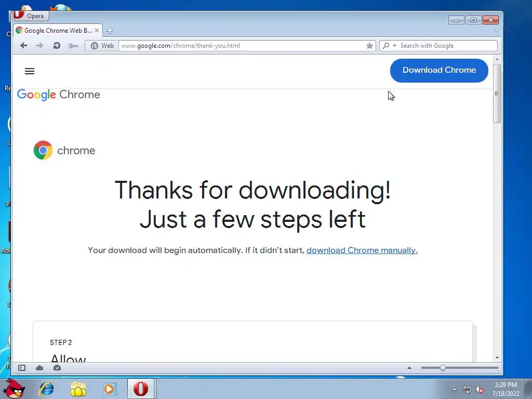Click the vertical scrollbar thumb
The width and height of the screenshot is (532, 399).
497,94
